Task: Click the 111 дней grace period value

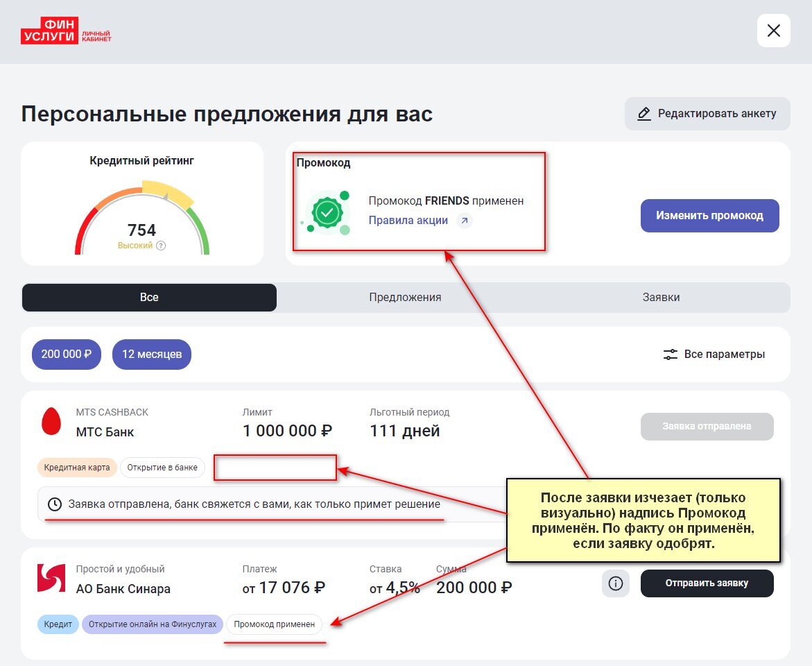Action: (404, 431)
